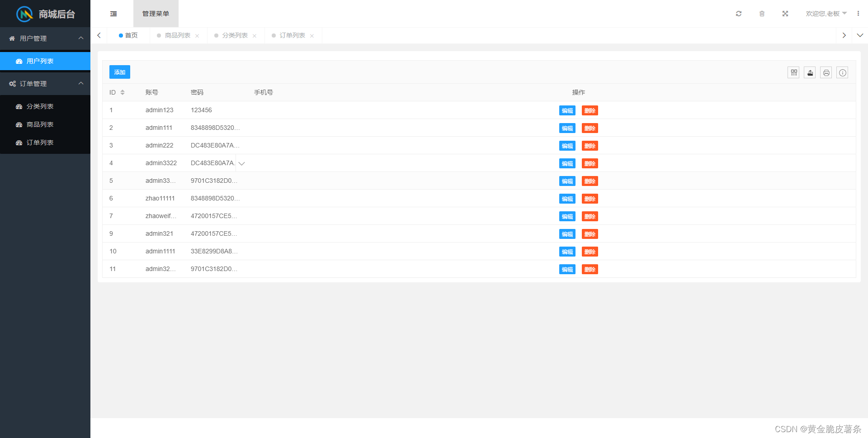
Task: Click the trash clear-cache icon
Action: [x=762, y=14]
